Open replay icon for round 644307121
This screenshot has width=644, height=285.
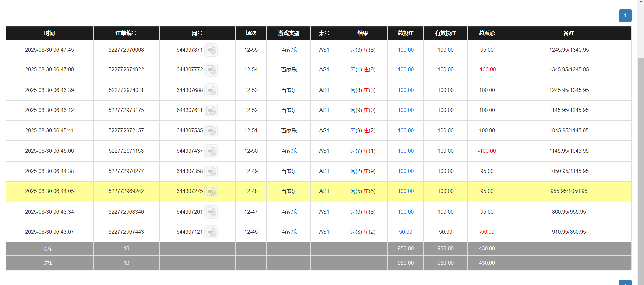pos(211,232)
